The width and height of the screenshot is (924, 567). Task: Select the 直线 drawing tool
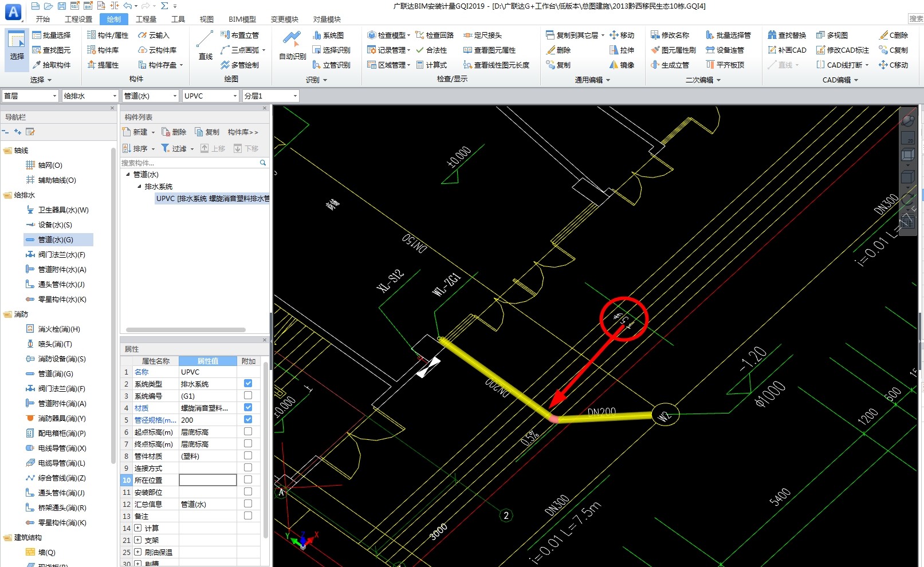coord(205,46)
